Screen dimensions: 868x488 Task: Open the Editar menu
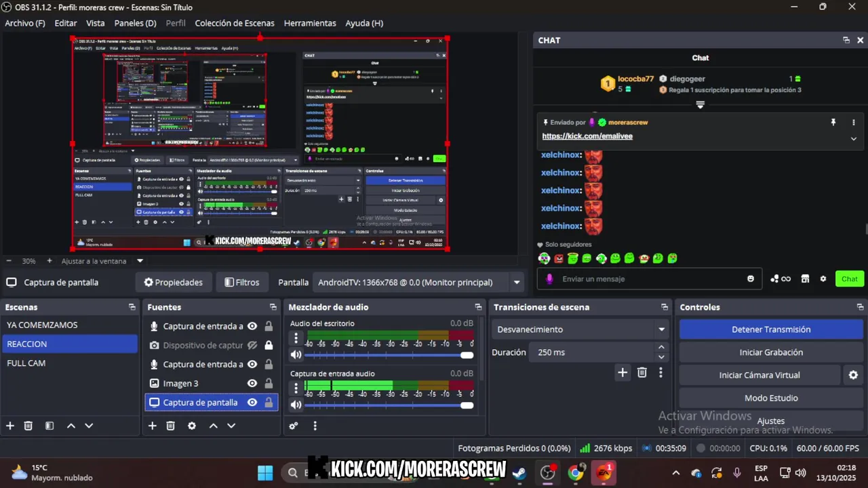66,23
